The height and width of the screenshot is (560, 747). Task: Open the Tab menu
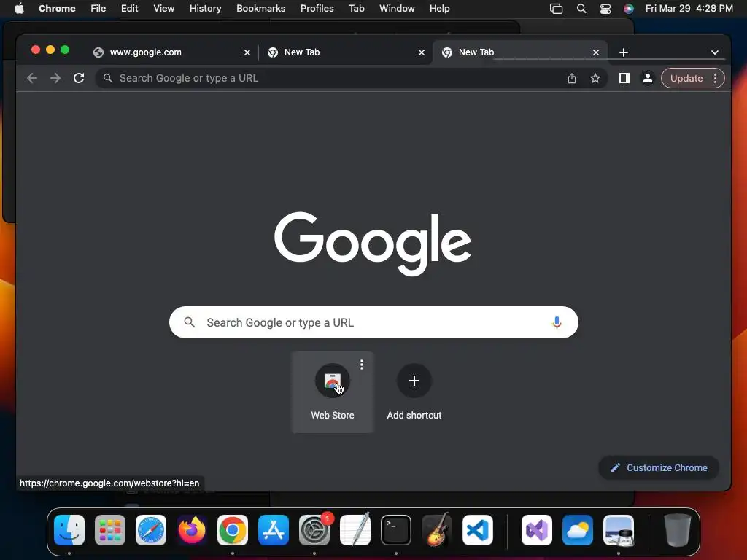[x=356, y=9]
